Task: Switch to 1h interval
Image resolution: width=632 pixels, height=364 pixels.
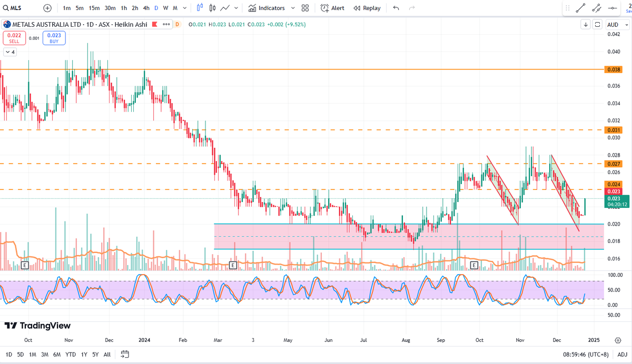Action: (124, 8)
